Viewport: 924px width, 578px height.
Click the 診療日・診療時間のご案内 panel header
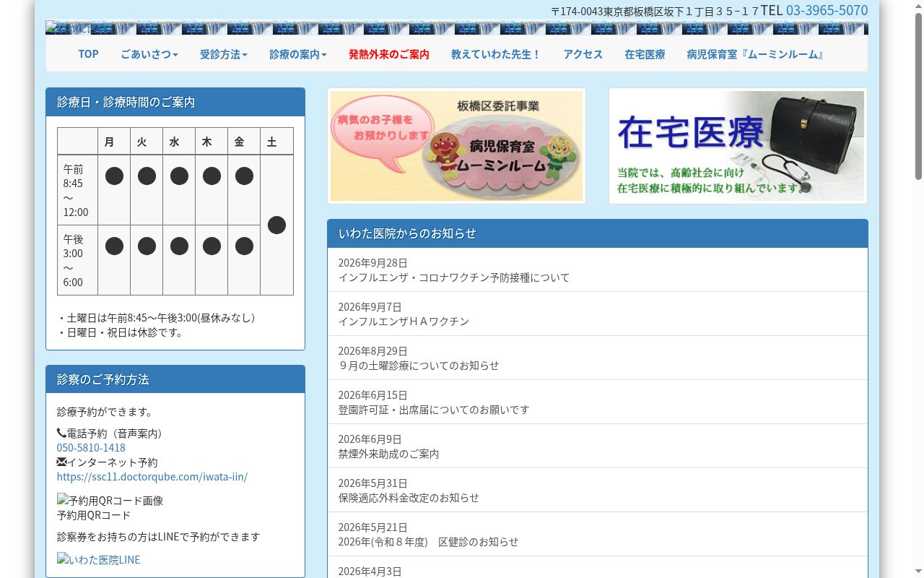(x=175, y=102)
